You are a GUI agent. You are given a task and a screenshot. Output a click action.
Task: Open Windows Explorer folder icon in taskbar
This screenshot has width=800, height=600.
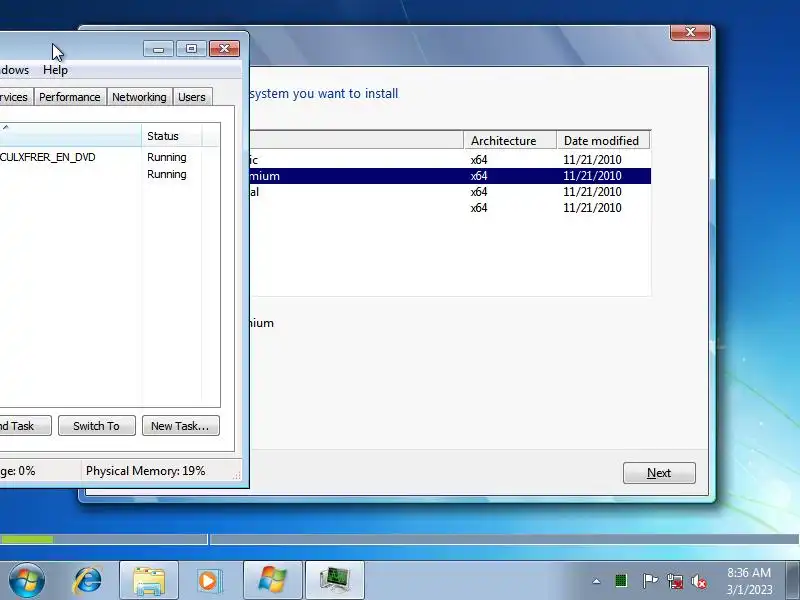(148, 581)
